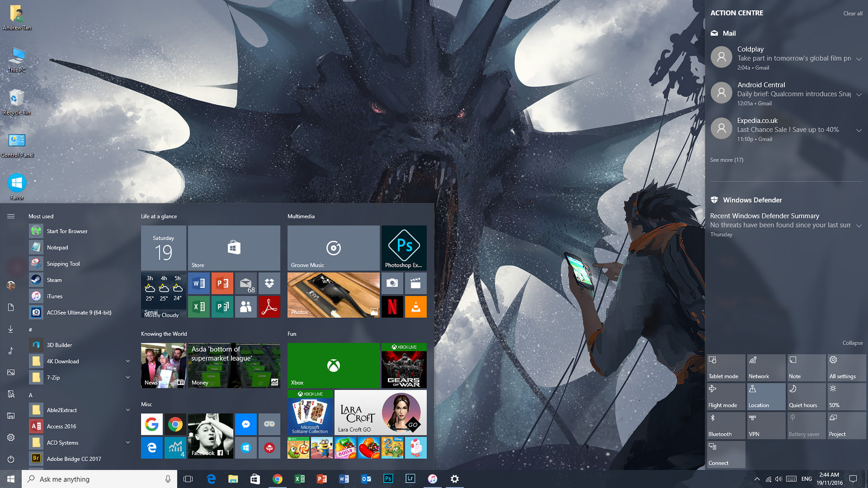This screenshot has height=488, width=868.
Task: Expand the Android Central notification
Action: click(859, 94)
